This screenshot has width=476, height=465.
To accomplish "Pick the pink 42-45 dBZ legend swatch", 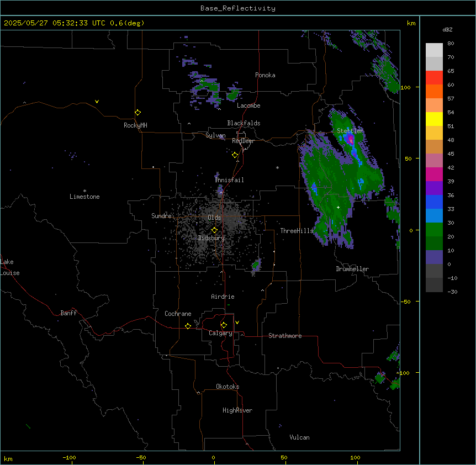I will (x=434, y=160).
